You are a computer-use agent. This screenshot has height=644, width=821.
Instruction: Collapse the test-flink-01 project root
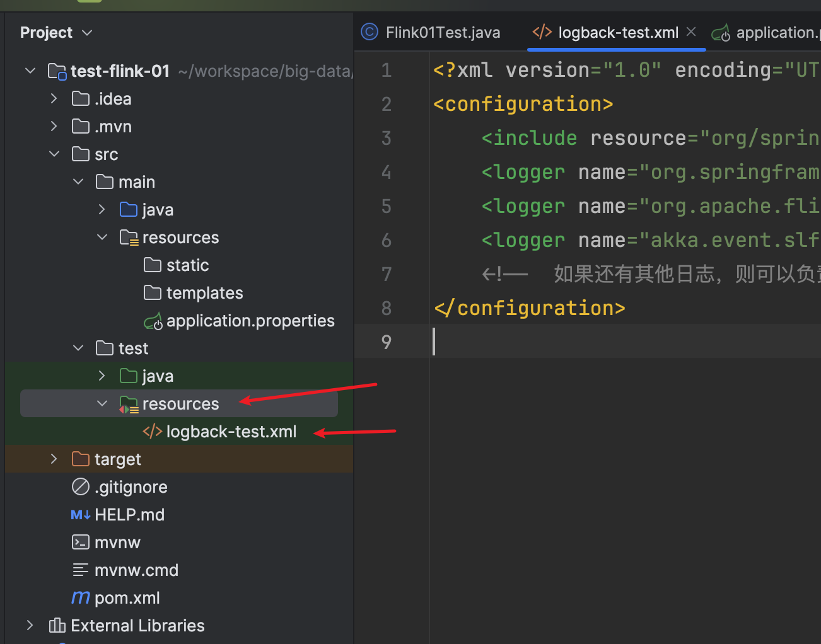pyautogui.click(x=30, y=71)
